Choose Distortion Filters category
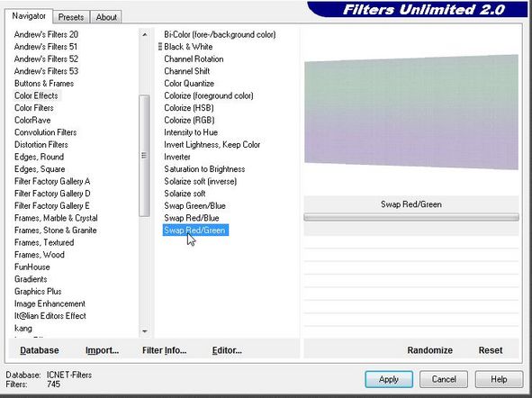Screen dimensions: 532x398 point(41,145)
